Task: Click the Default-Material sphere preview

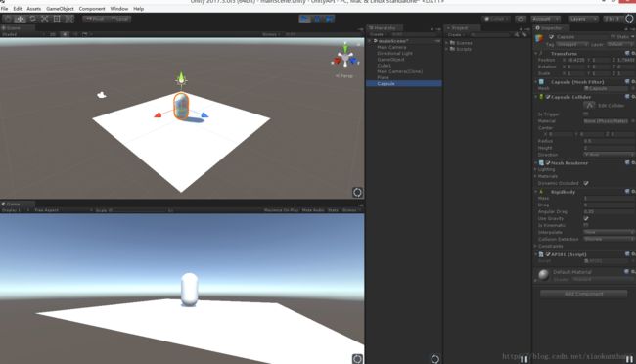Action: click(543, 274)
